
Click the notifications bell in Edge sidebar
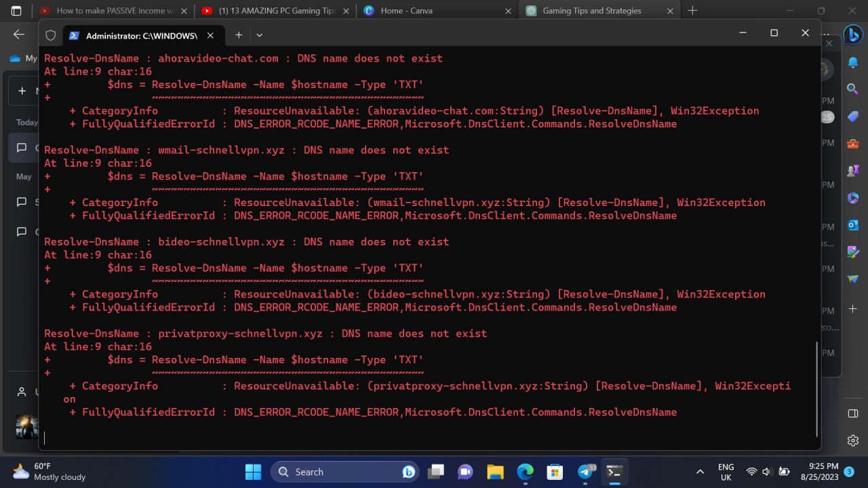pyautogui.click(x=853, y=62)
